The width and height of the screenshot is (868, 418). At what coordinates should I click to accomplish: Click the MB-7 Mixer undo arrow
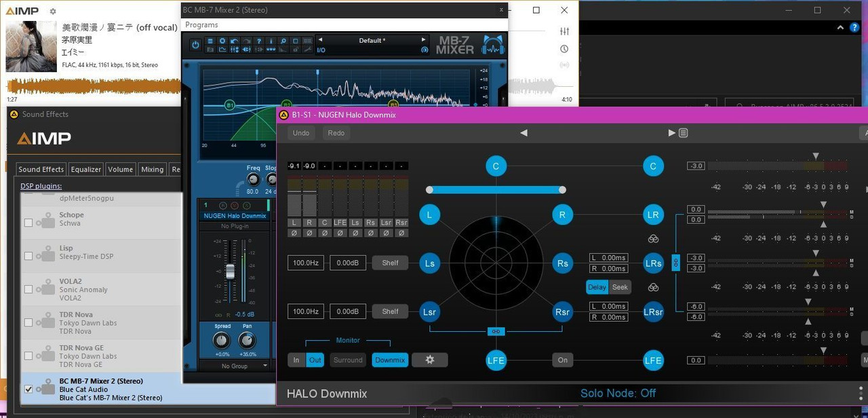point(235,41)
